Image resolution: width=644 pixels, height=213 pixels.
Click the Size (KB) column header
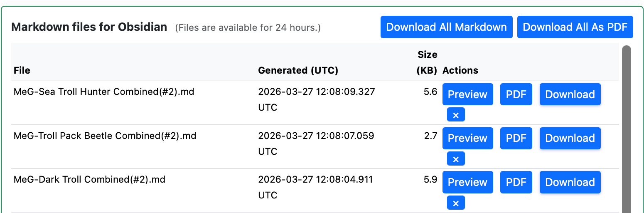427,62
